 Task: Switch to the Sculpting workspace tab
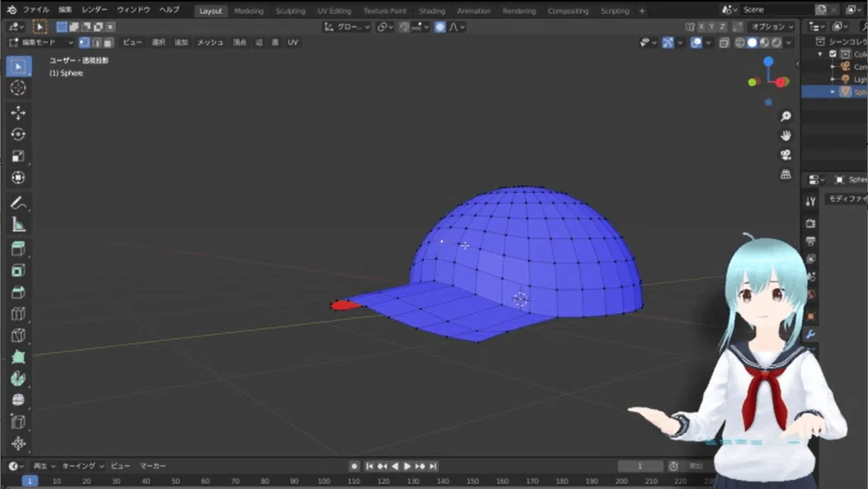(x=290, y=11)
